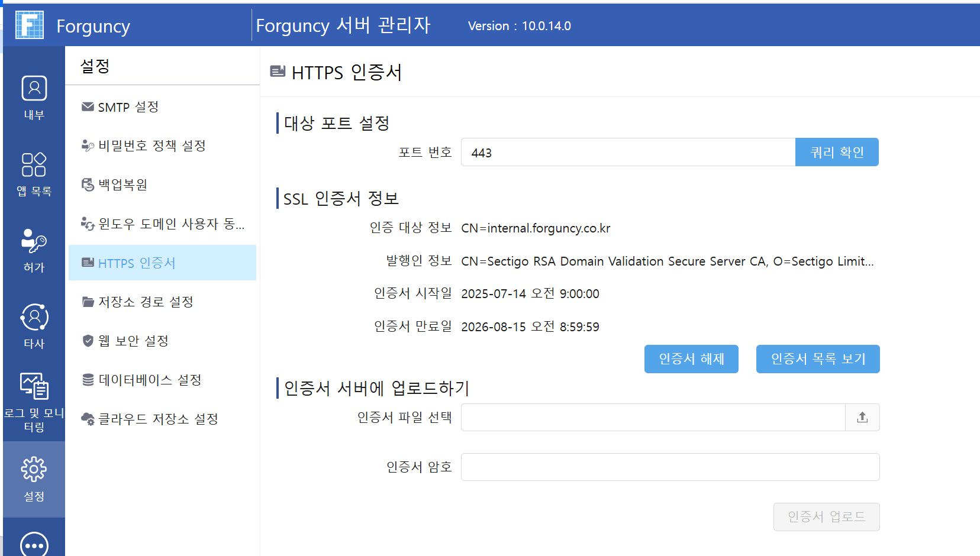
Task: Open 비밀번호 정책 설정 menu item
Action: click(162, 146)
